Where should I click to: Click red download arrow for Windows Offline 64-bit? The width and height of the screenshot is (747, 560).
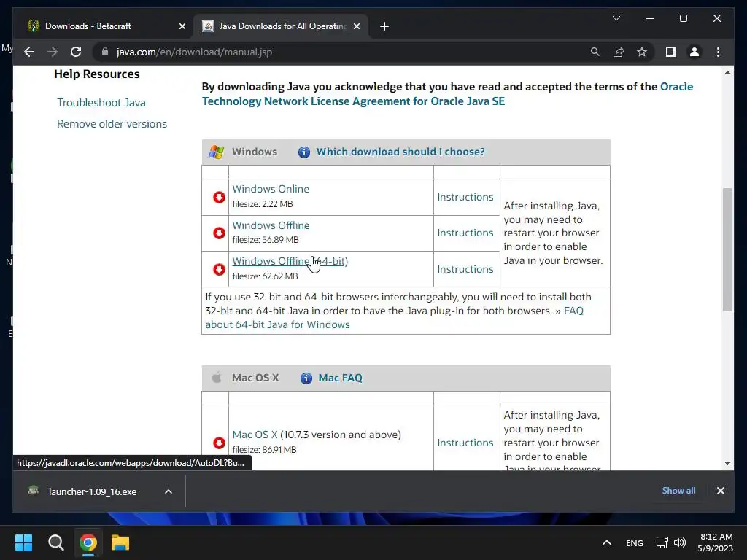(x=219, y=269)
